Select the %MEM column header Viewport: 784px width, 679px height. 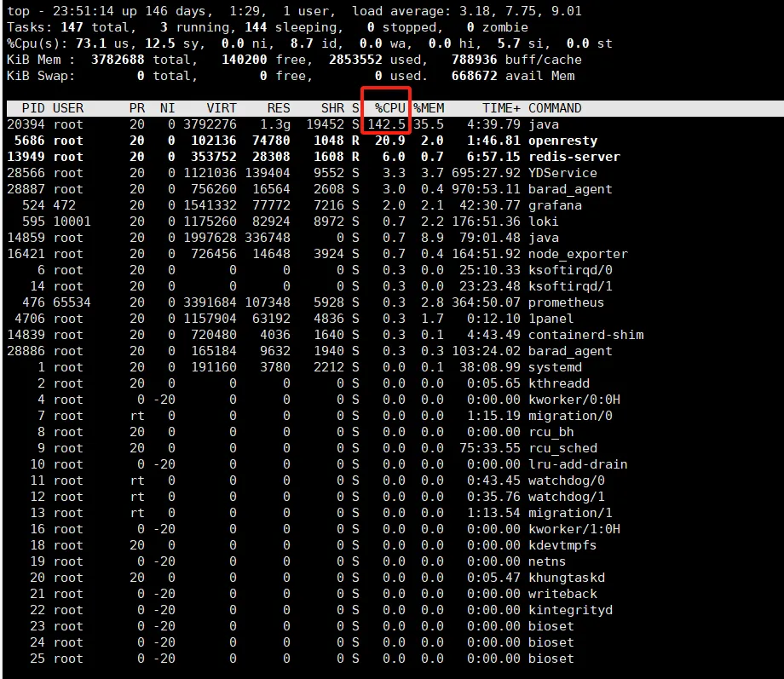[429, 108]
